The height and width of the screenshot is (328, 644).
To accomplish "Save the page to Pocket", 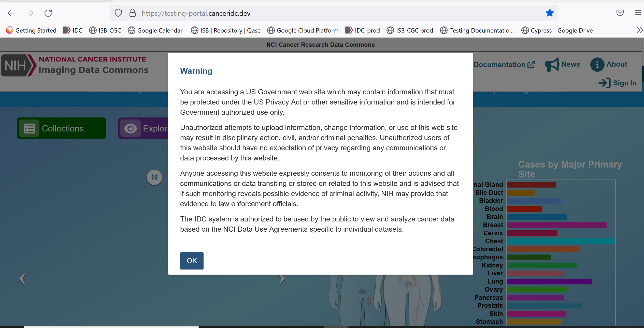I will [x=620, y=13].
